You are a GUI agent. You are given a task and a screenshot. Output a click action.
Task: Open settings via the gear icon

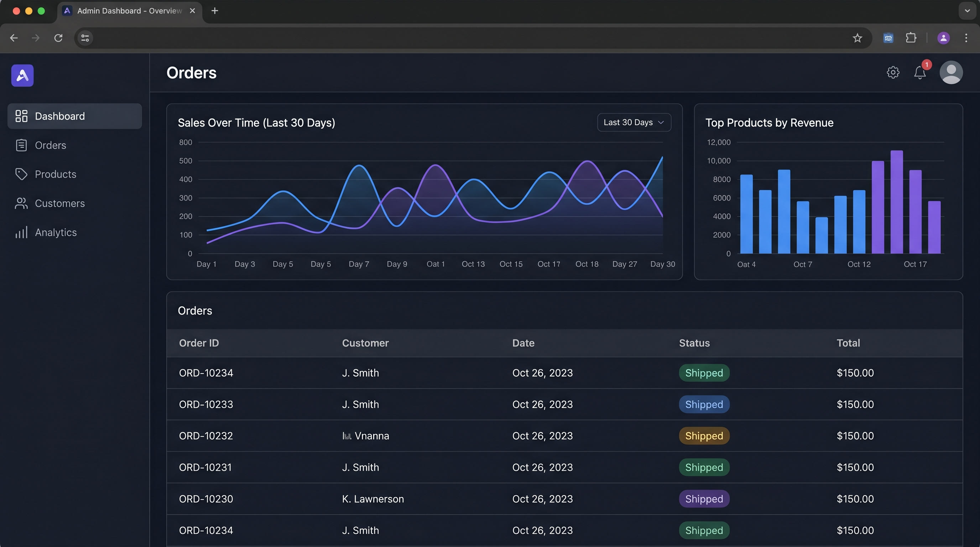tap(893, 72)
